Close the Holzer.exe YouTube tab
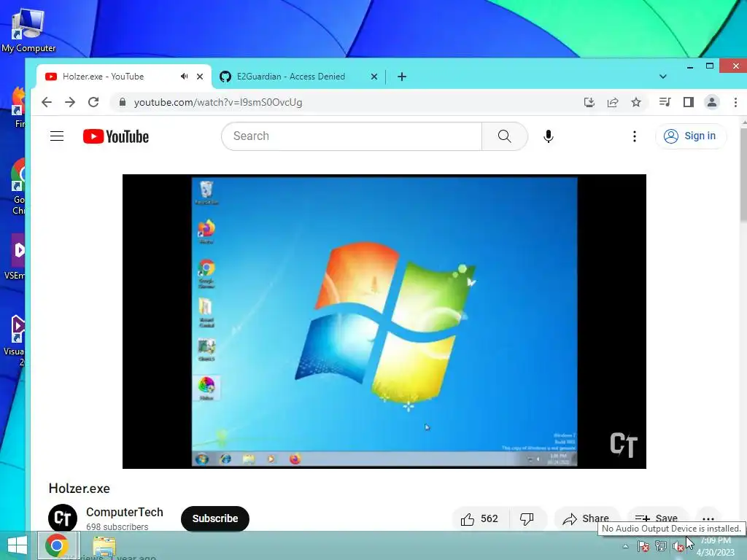This screenshot has height=560, width=747. [x=200, y=76]
